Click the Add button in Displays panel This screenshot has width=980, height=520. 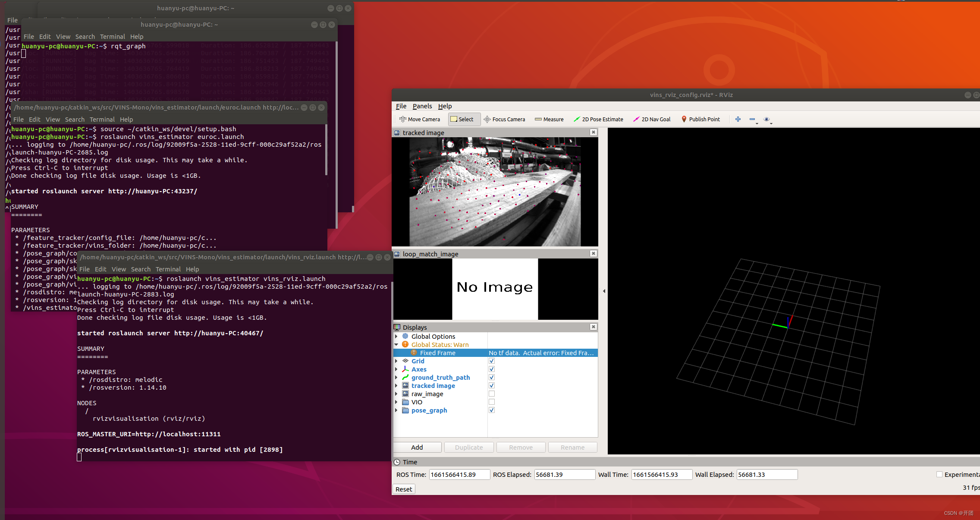(417, 447)
